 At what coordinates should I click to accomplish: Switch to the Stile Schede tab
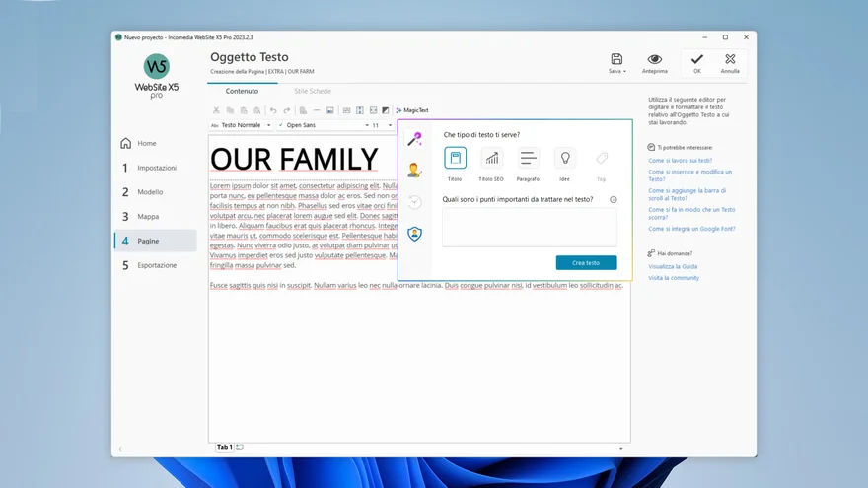(x=313, y=91)
